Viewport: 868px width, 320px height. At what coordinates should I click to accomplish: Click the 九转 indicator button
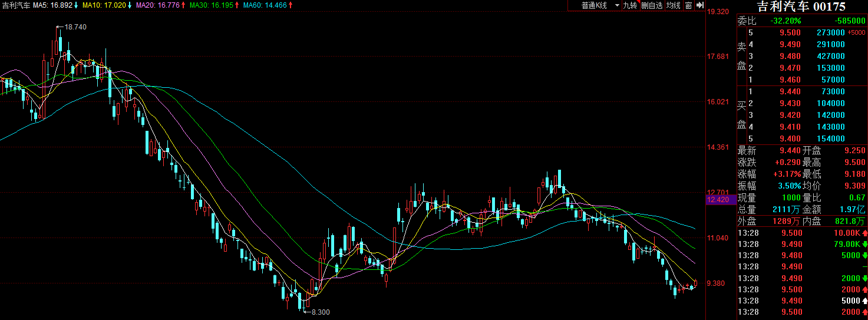(x=630, y=5)
